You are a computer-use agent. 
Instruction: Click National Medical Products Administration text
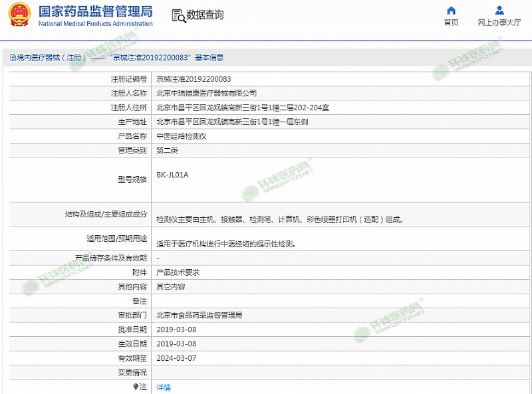point(96,24)
